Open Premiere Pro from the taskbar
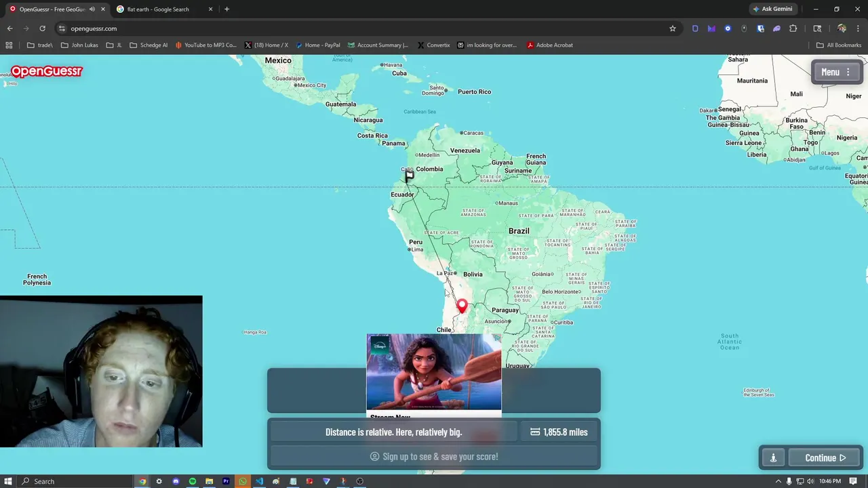Screen dimensions: 868x488 [226, 481]
